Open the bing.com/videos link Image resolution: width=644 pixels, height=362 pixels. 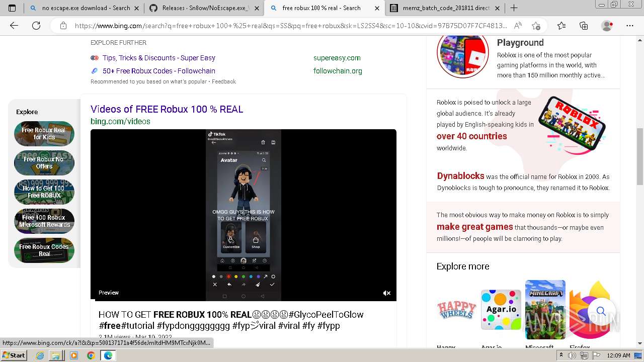[120, 121]
